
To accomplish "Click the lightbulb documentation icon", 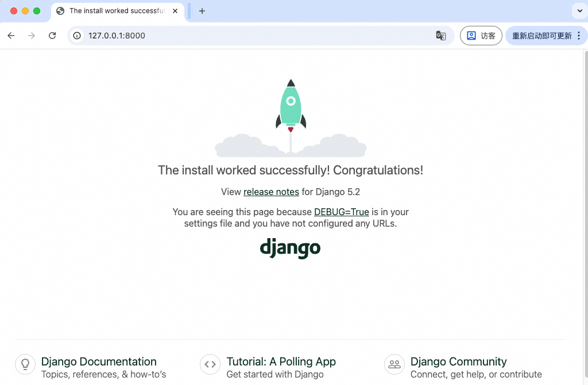I will pyautogui.click(x=25, y=364).
